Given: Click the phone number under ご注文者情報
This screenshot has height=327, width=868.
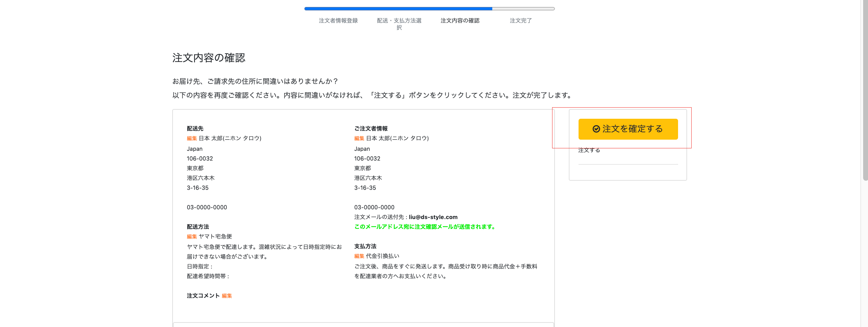Looking at the screenshot, I should 374,208.
